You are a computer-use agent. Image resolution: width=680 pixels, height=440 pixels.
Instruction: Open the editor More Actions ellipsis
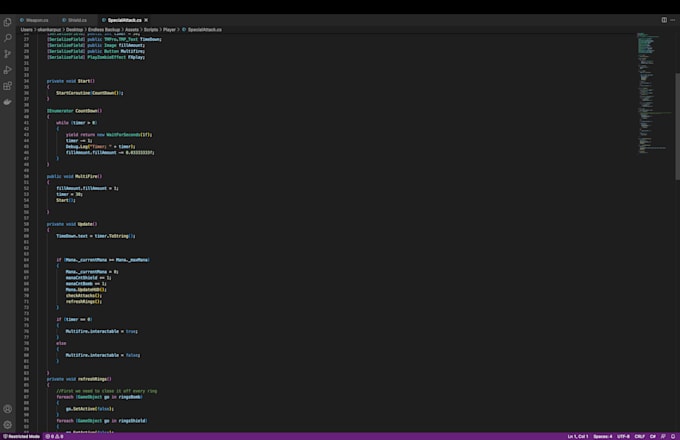coord(672,19)
